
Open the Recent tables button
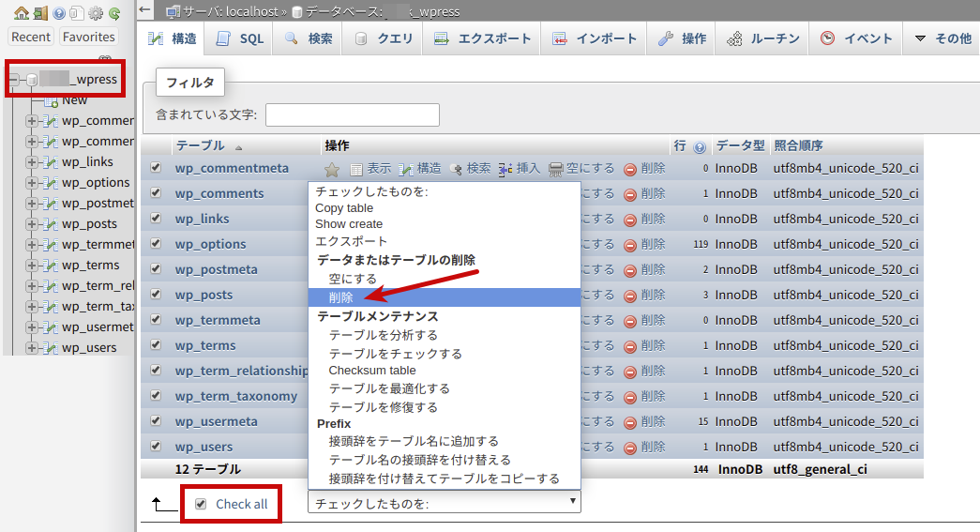pos(31,37)
